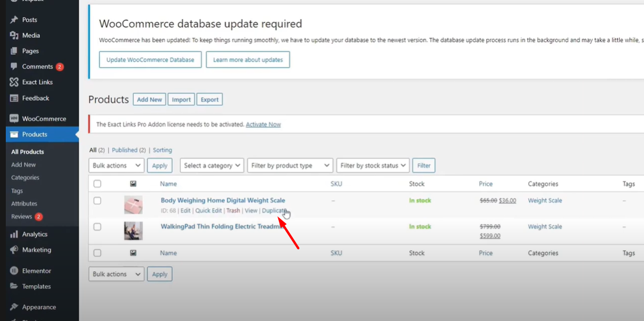Click Add New button beside Products heading
The image size is (644, 321).
pyautogui.click(x=150, y=100)
